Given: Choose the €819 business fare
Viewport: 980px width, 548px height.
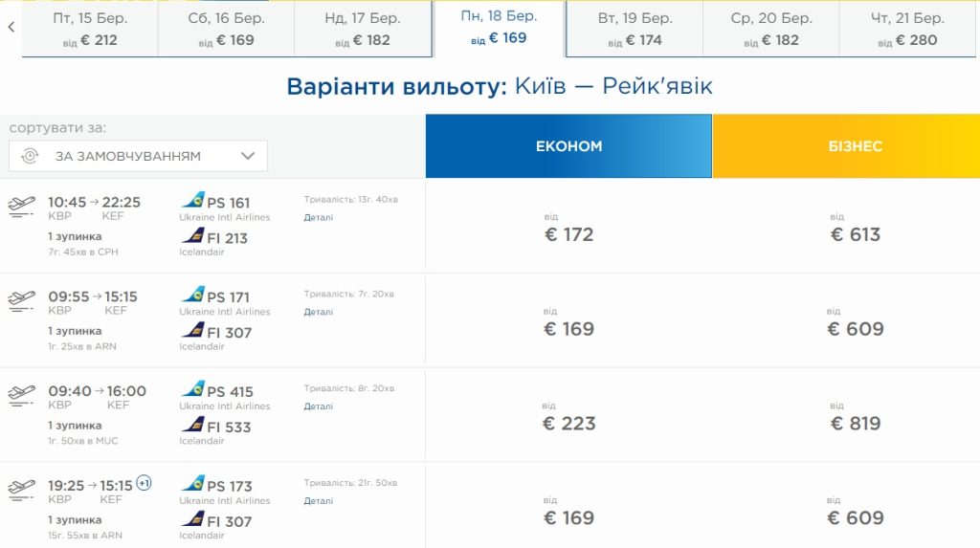Looking at the screenshot, I should (856, 424).
